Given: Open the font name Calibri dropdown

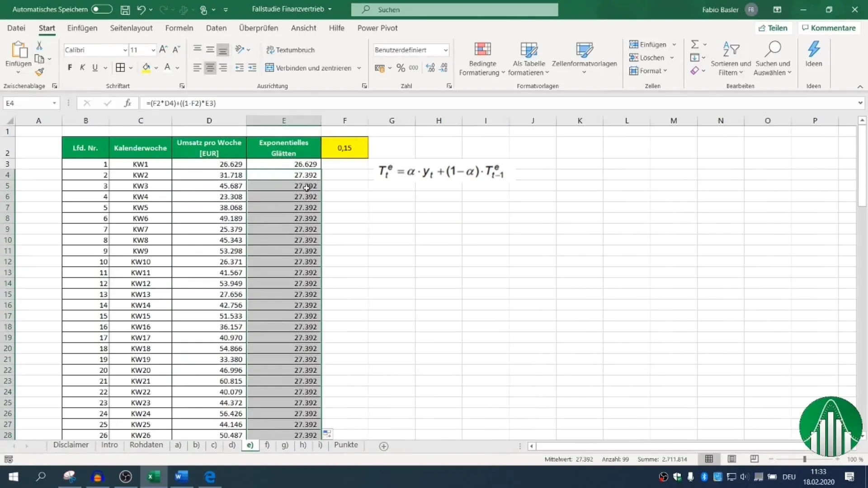Looking at the screenshot, I should (x=125, y=50).
